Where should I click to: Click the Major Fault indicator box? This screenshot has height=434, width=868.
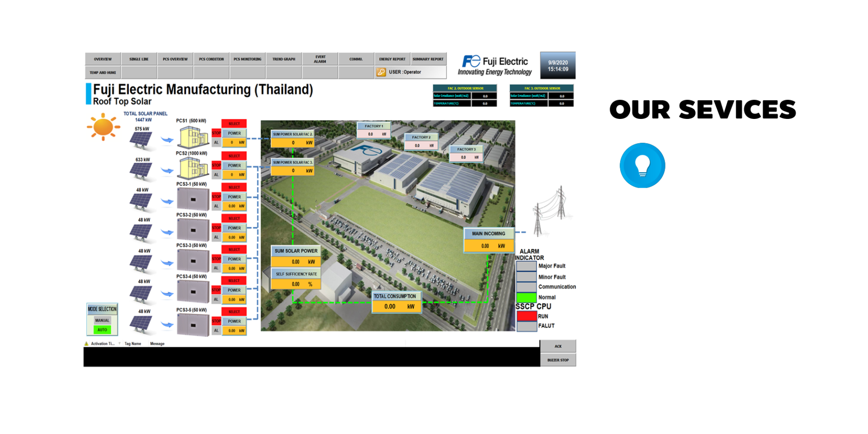[x=526, y=266]
